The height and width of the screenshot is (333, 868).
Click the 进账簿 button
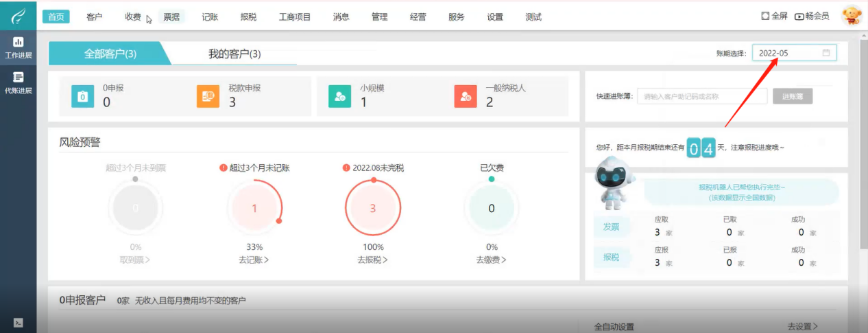[x=792, y=97]
